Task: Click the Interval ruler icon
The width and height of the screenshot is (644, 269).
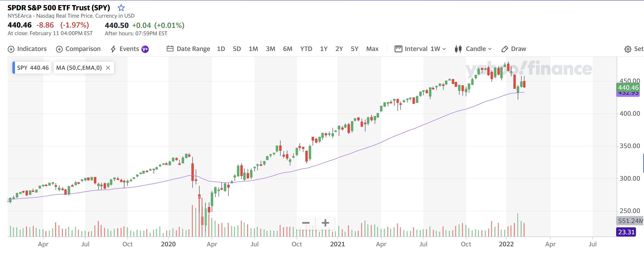Action: tap(398, 49)
